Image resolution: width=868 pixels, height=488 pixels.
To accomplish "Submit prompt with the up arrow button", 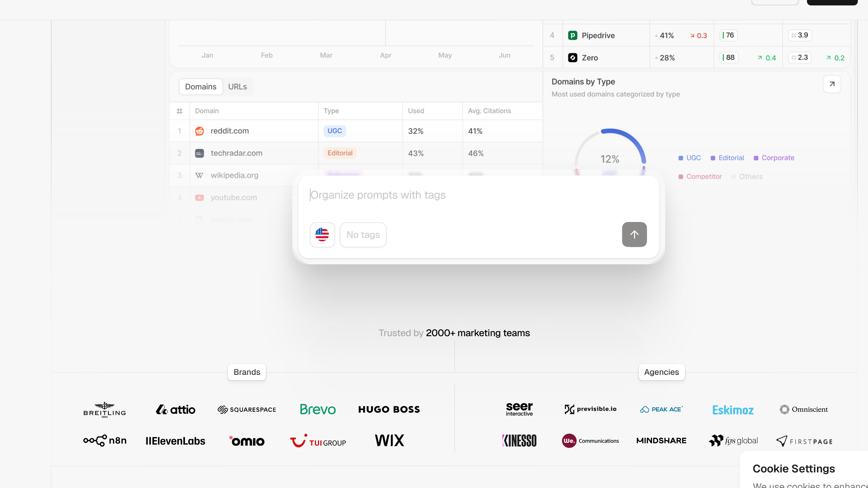I will coord(634,235).
